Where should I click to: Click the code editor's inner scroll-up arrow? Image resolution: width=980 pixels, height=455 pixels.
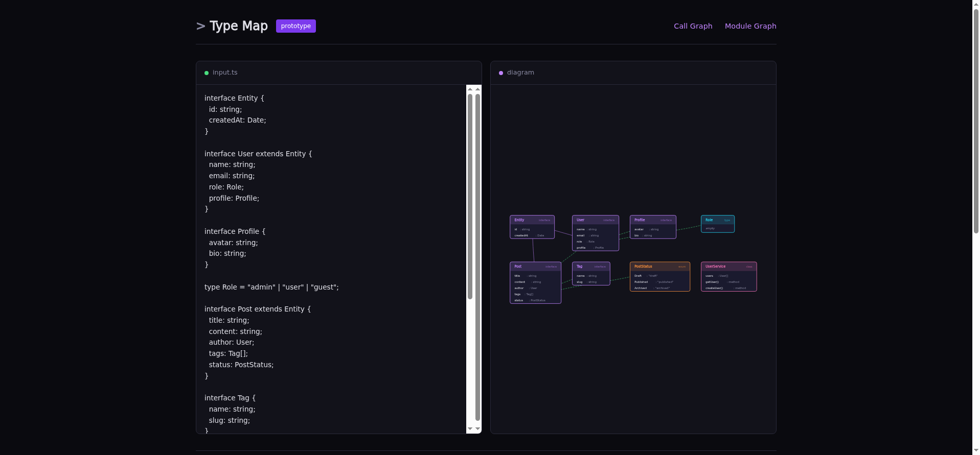click(x=470, y=89)
